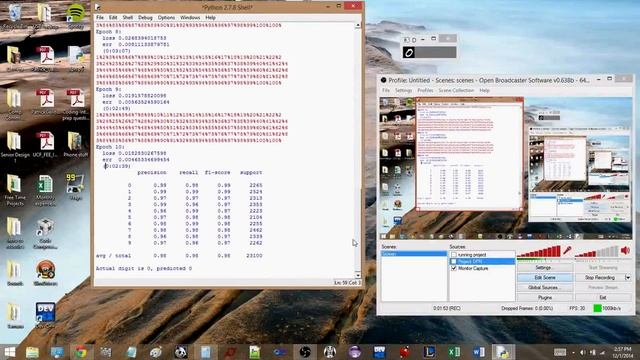Open Excel from the taskbar
Viewport: 640px width, 360px height.
click(x=453, y=352)
